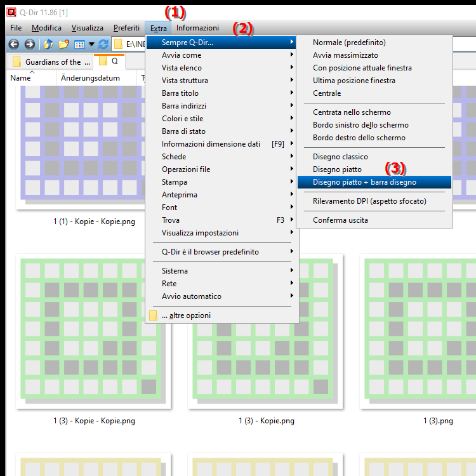The height and width of the screenshot is (476, 476).
Task: Open the view mode dropdown arrow
Action: (91, 44)
